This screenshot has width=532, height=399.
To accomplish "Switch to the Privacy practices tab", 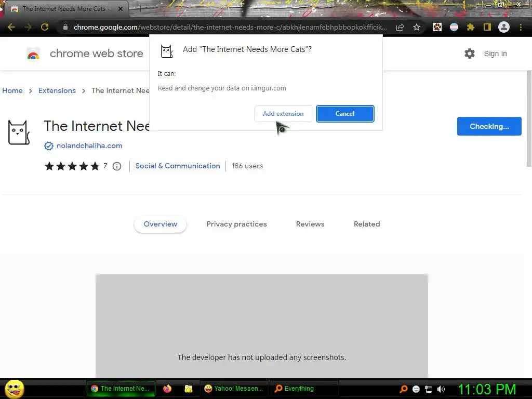I will click(x=236, y=224).
